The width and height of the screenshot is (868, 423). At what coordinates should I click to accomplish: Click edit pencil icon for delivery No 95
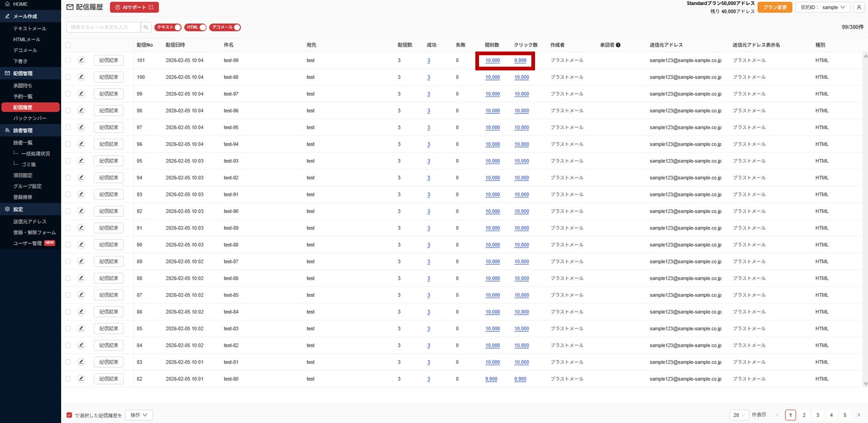(81, 161)
